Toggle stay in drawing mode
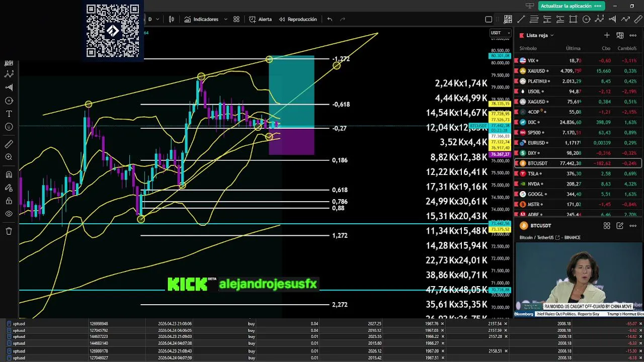This screenshot has height=362, width=644. (x=9, y=188)
